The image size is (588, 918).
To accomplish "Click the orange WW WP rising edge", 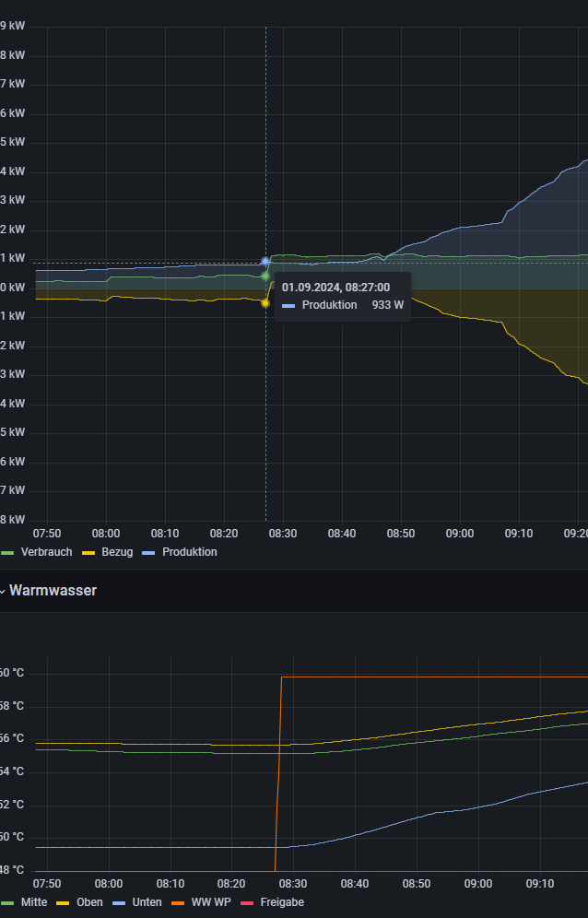I will click(277, 774).
